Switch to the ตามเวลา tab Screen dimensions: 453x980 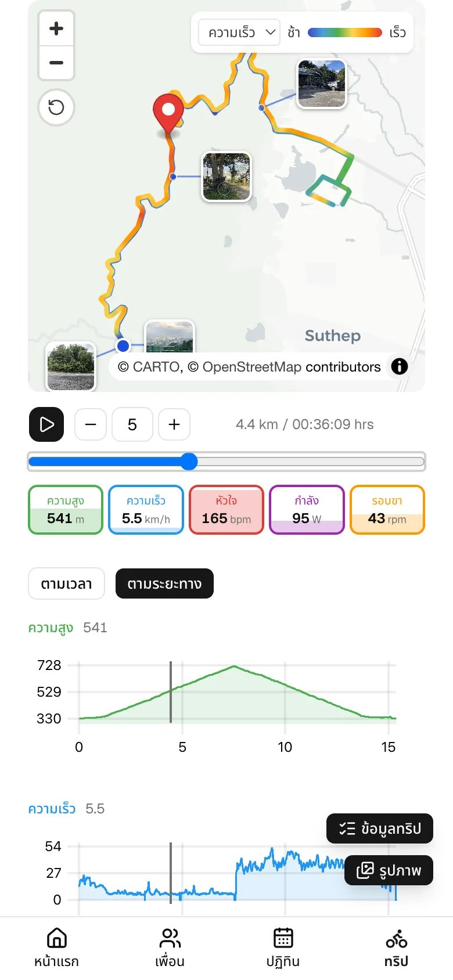click(x=66, y=583)
